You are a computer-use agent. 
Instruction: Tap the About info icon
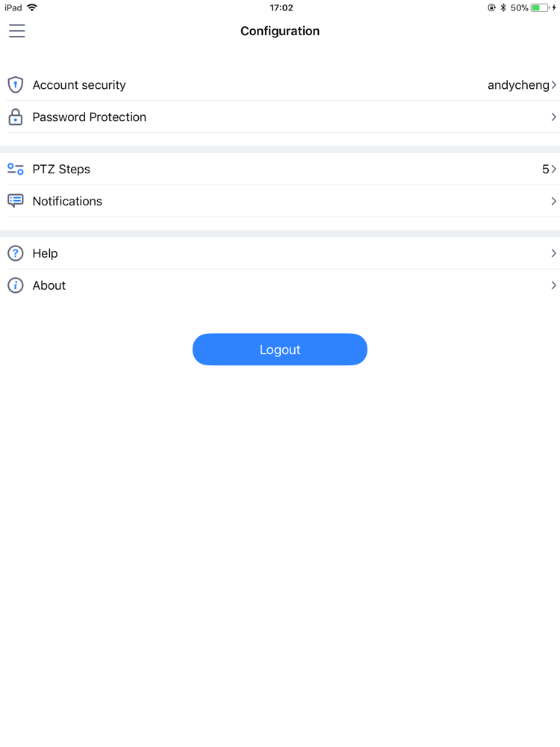click(16, 285)
